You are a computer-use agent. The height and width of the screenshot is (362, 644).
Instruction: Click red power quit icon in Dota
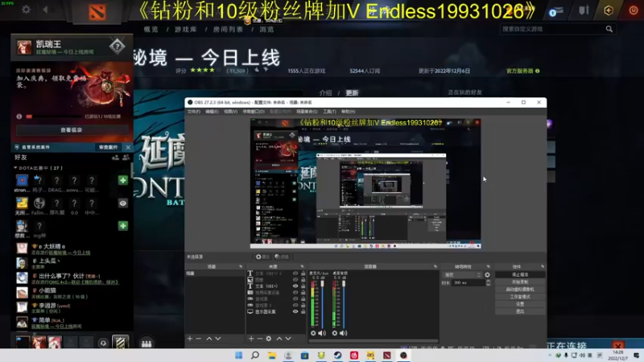(x=633, y=10)
